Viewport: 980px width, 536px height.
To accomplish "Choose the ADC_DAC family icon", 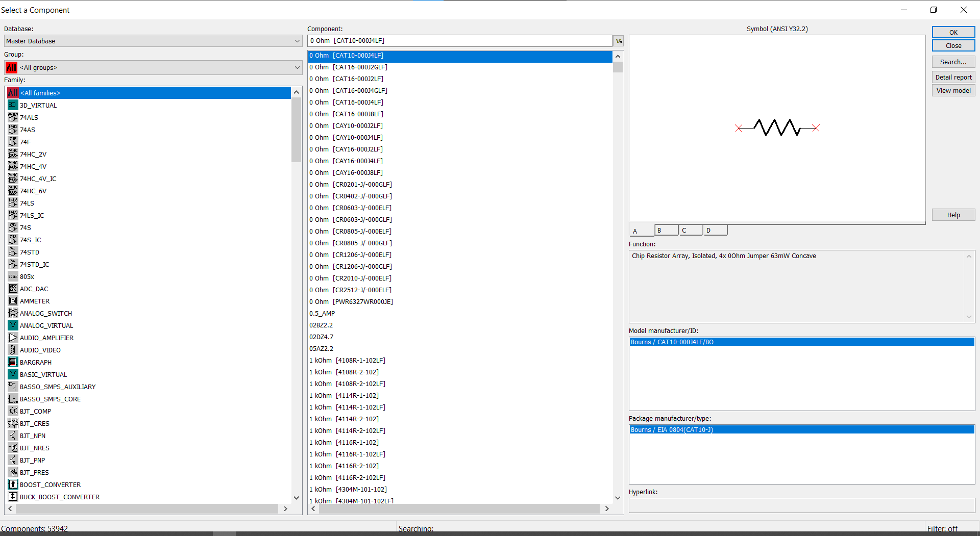I will pyautogui.click(x=13, y=289).
